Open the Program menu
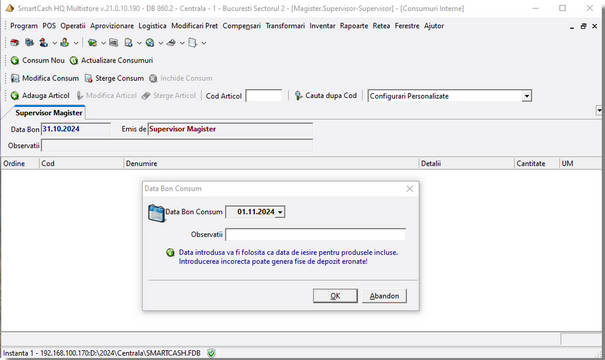 24,26
